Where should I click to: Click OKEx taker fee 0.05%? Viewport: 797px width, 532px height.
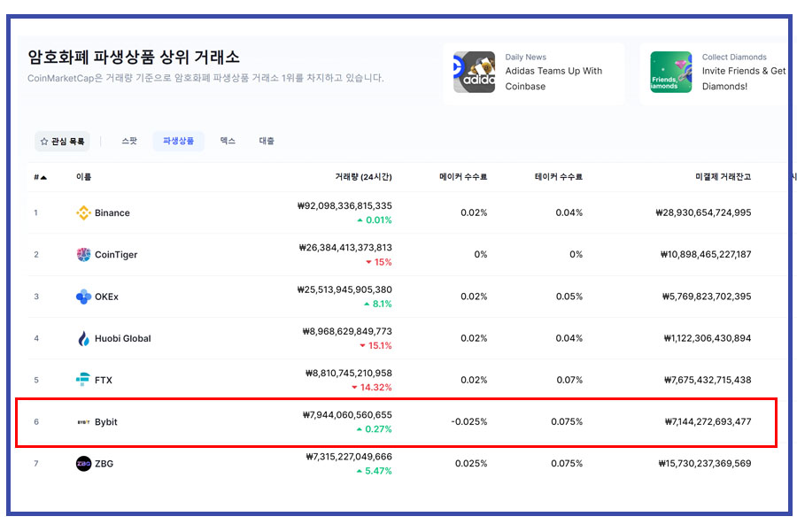point(569,297)
